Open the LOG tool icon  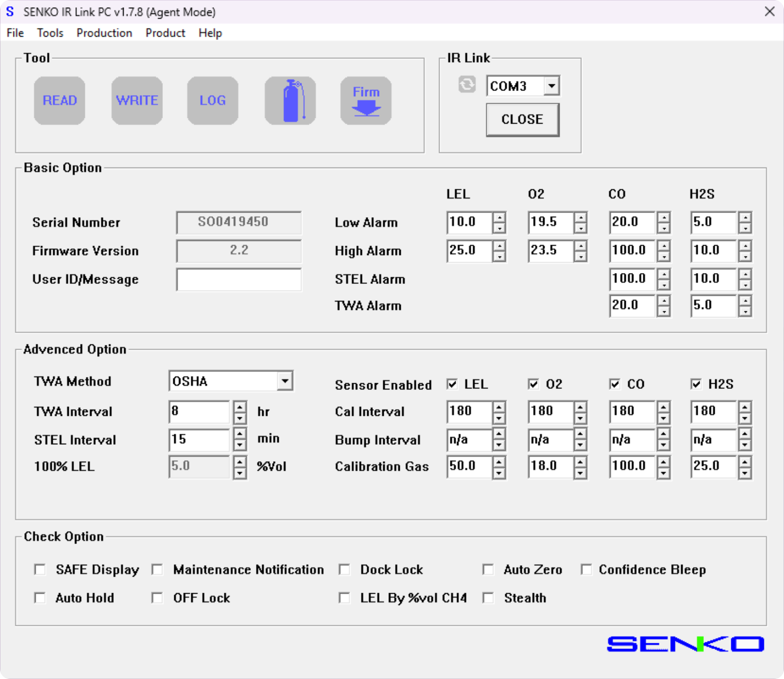point(213,100)
